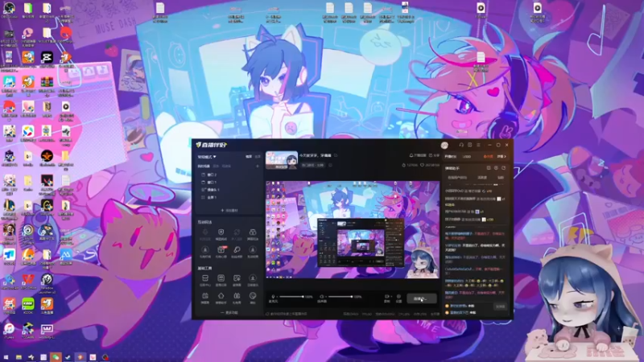Screen dimensions: 644x362
Task: Adjust the speaker volume slider
Action: pyautogui.click(x=340, y=296)
